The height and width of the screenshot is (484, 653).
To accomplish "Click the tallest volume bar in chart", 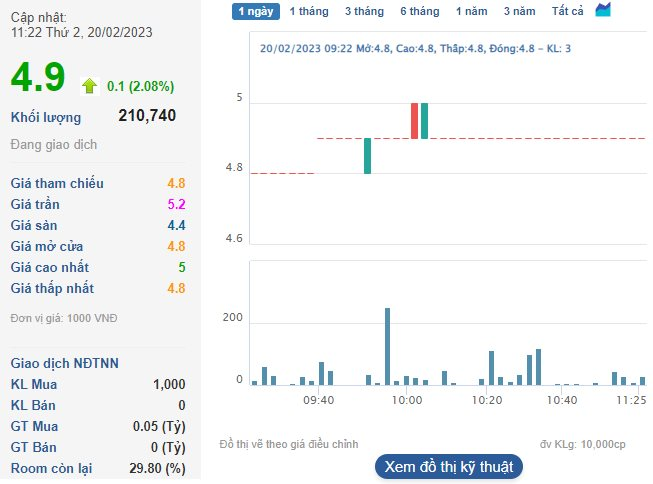I will point(387,346).
